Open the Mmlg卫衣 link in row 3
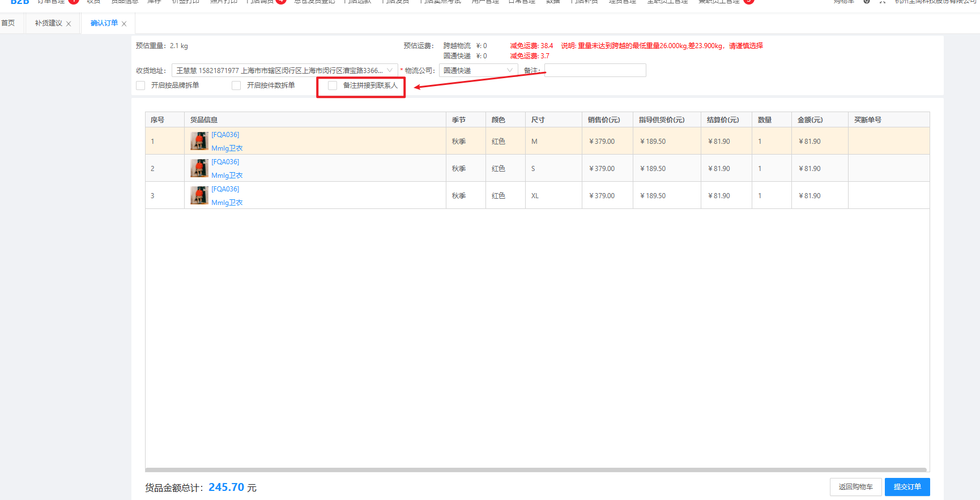980x500 pixels. pyautogui.click(x=227, y=203)
